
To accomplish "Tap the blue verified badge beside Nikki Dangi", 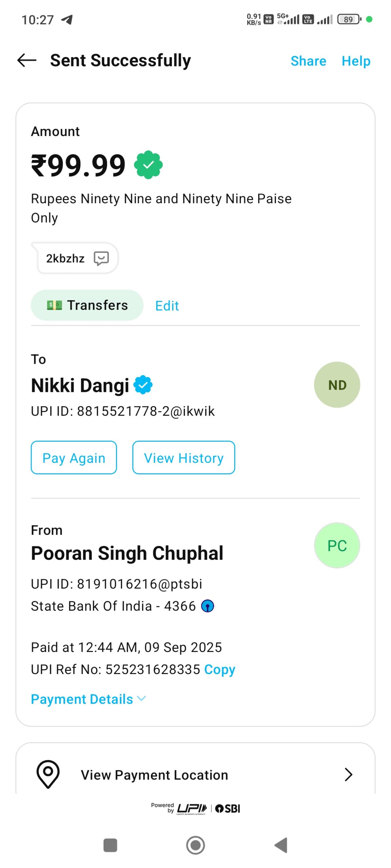I will click(143, 385).
